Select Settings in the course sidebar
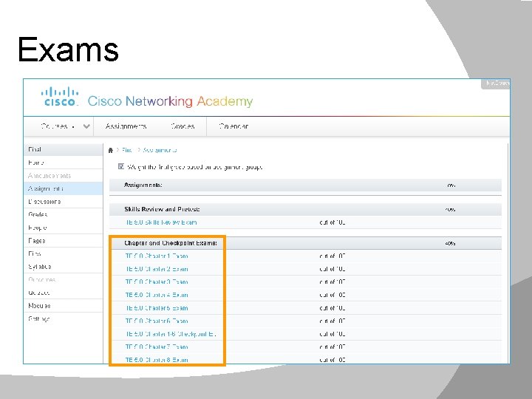This screenshot has height=399, width=532. pos(63,318)
